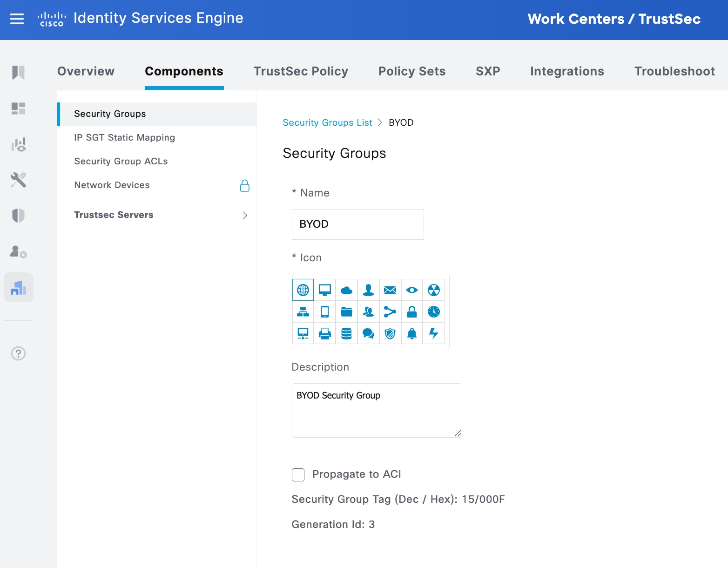Open the bookmarks sidebar icon
This screenshot has width=728, height=568.
tap(19, 72)
